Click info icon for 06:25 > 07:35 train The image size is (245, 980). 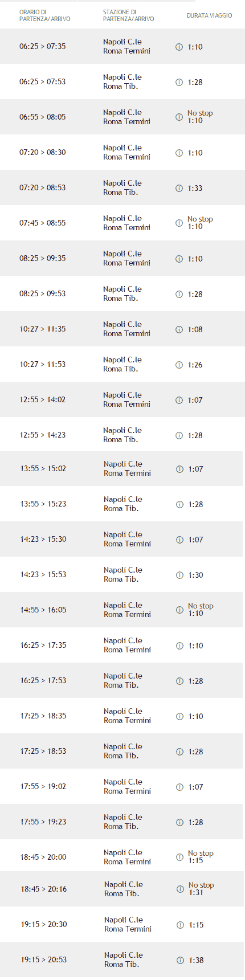pyautogui.click(x=179, y=47)
